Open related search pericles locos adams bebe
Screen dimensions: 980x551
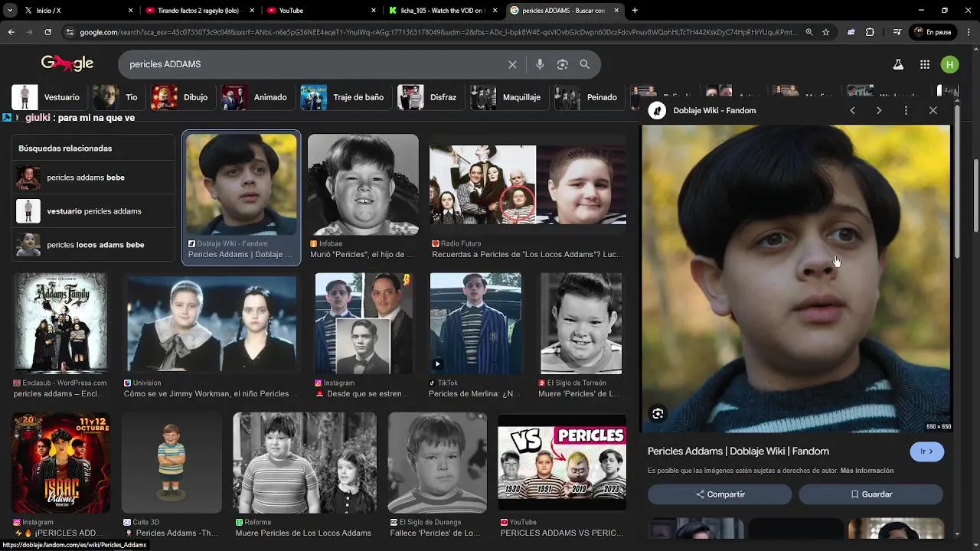click(93, 245)
